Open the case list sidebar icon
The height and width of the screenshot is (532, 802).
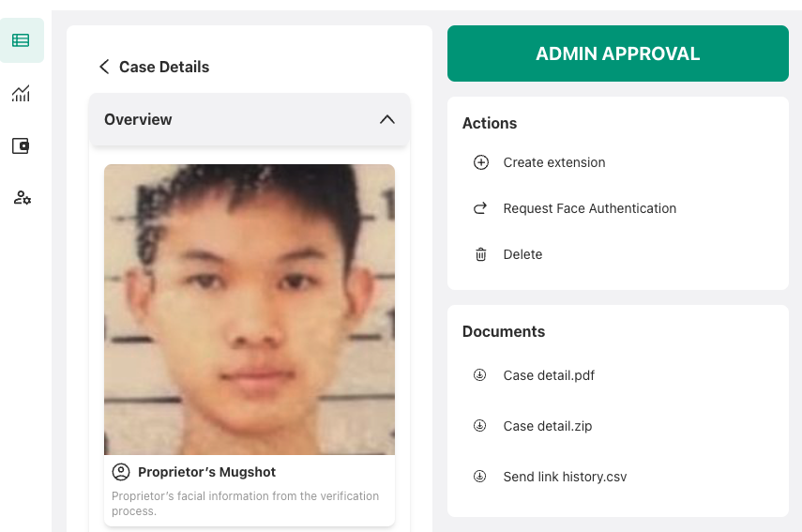click(21, 40)
